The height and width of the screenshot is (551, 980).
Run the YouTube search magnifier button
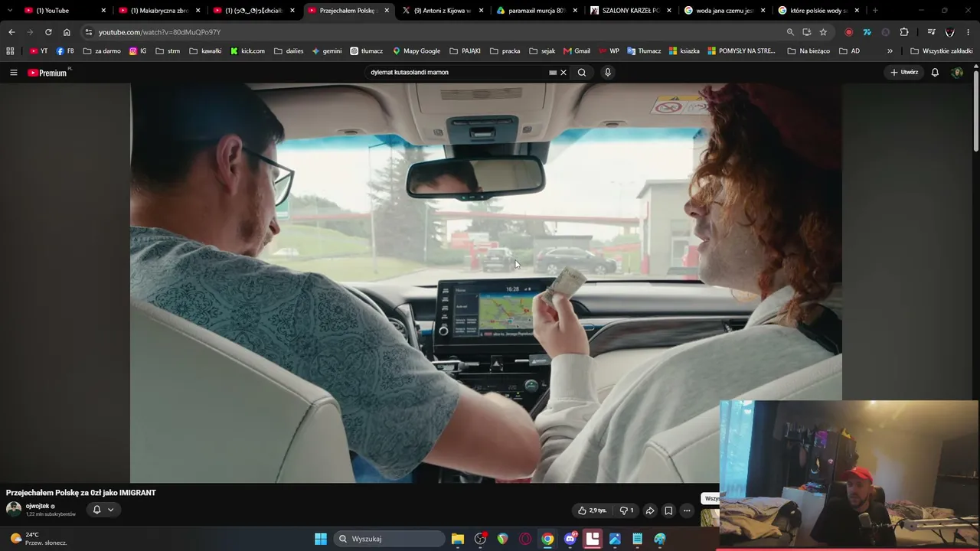coord(582,73)
